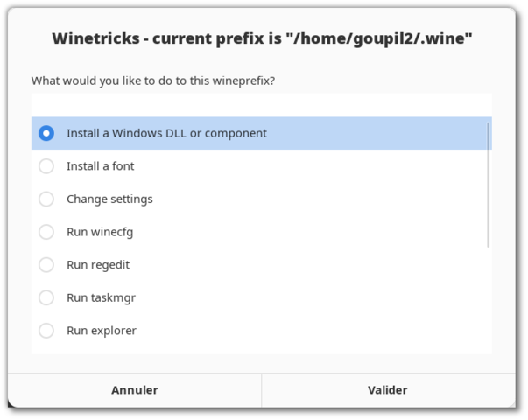This screenshot has height=420, width=528.
Task: Choose the 'Change settings' radio circle
Action: (x=46, y=199)
